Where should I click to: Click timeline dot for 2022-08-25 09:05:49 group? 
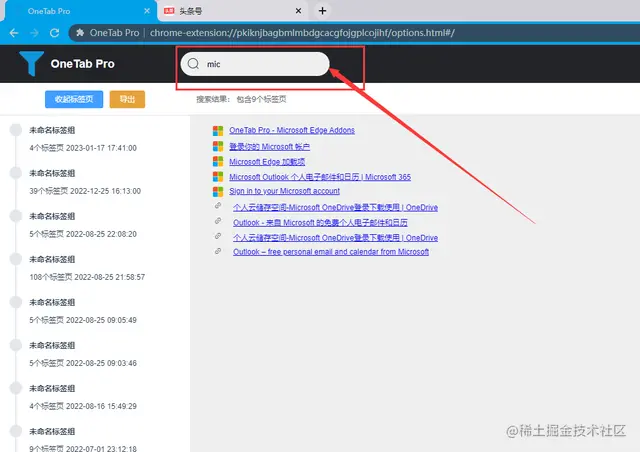coord(16,302)
